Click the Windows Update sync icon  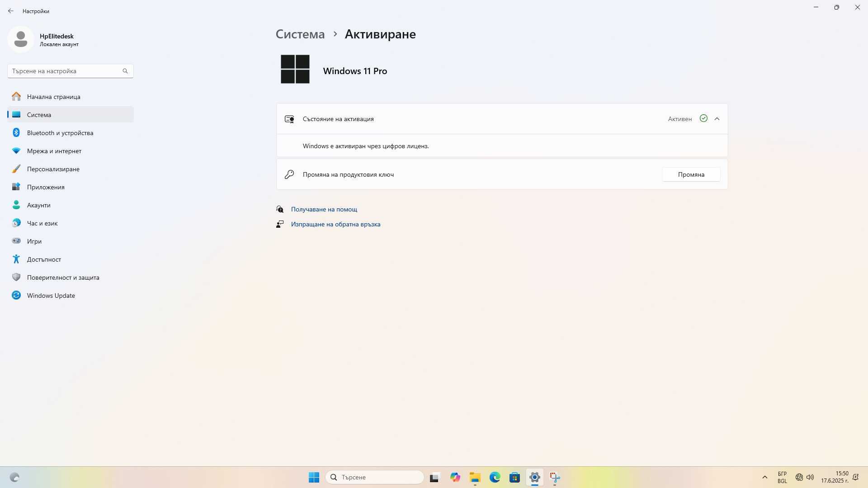tap(16, 295)
